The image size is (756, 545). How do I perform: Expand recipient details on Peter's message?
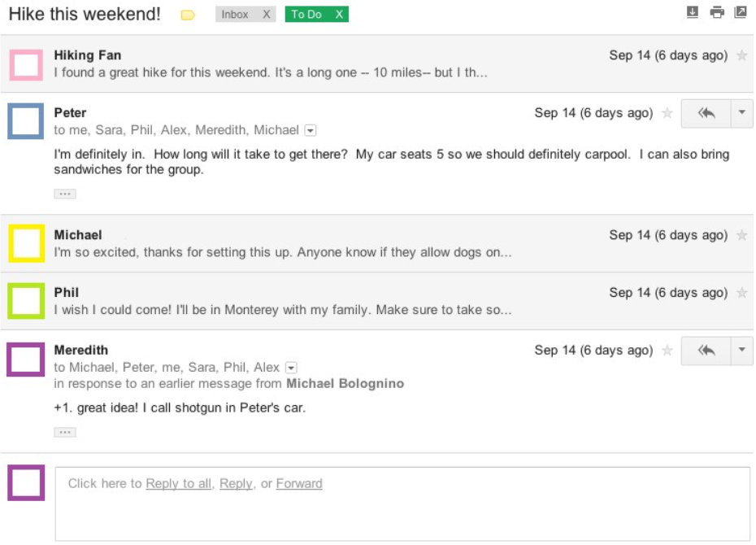click(x=310, y=130)
